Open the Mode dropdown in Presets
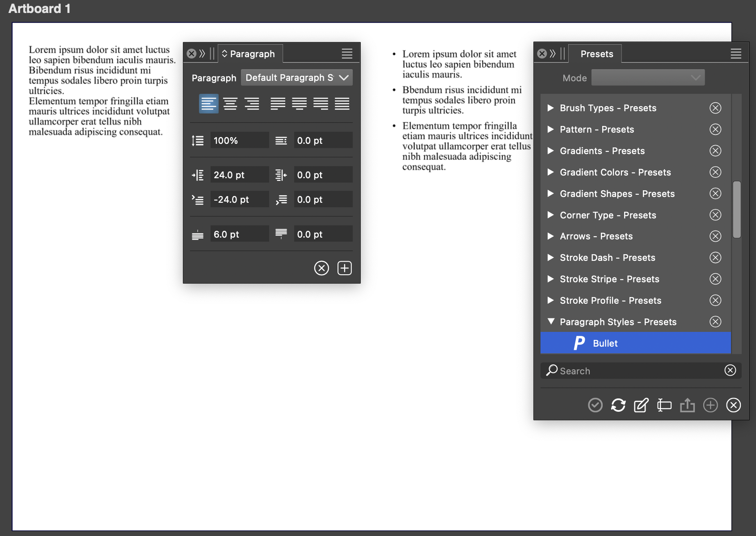Viewport: 756px width, 536px height. 648,78
